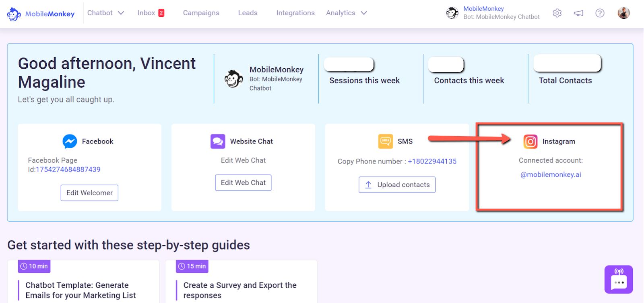The image size is (644, 303).
Task: Open the bot selector MobileMonkey Chatbot
Action: tap(493, 13)
